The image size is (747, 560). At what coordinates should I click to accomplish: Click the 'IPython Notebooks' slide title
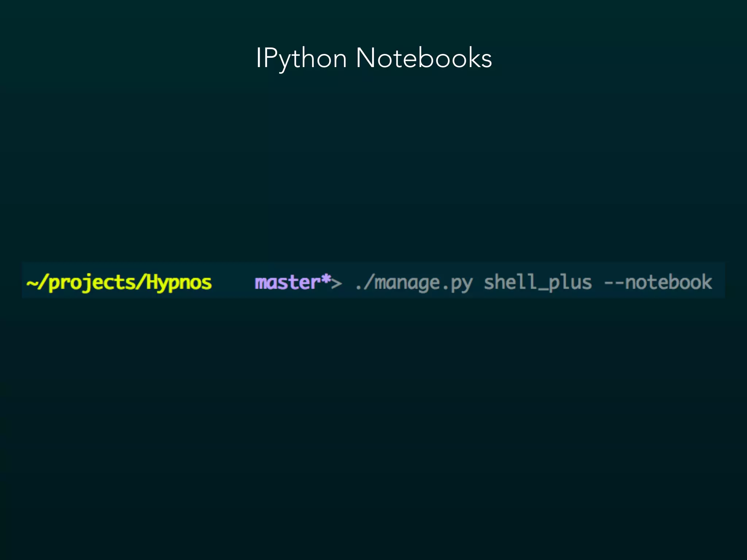point(374,58)
